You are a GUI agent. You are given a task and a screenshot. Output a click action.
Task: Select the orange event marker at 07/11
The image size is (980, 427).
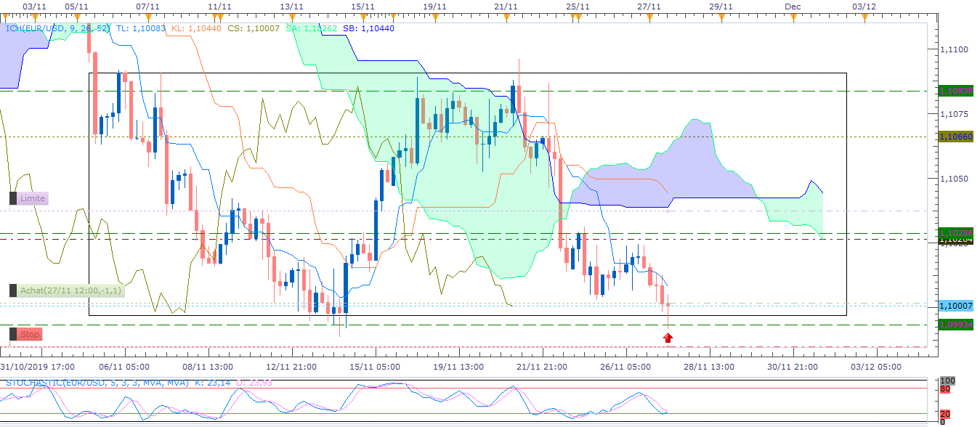148,18
